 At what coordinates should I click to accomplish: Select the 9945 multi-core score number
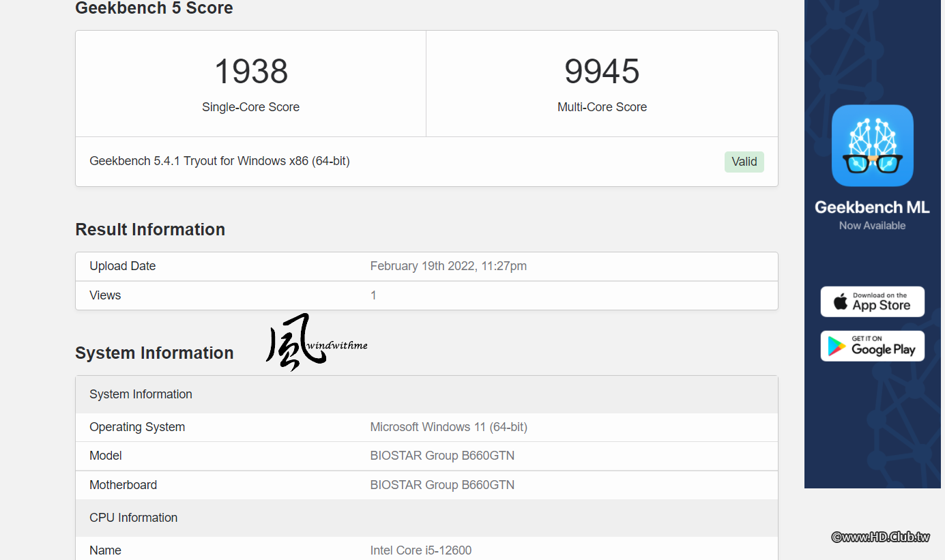[x=602, y=71]
